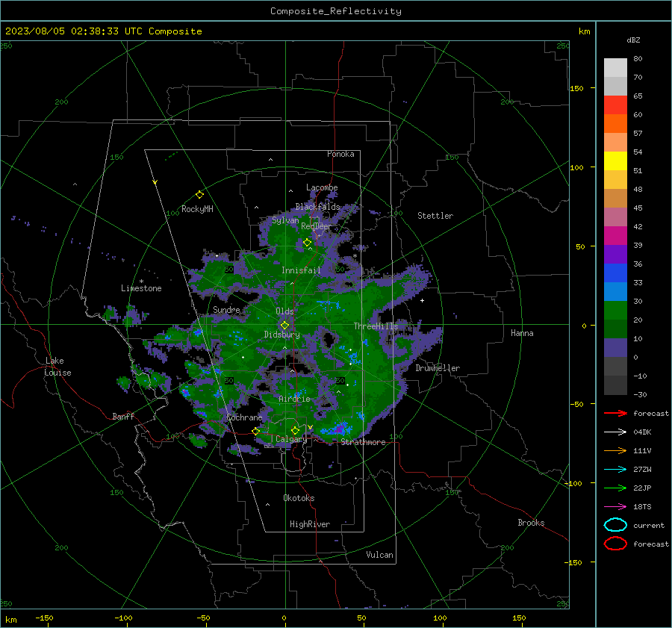Click the red forecast arrow in the legend
The width and height of the screenshot is (672, 628).
pyautogui.click(x=615, y=413)
